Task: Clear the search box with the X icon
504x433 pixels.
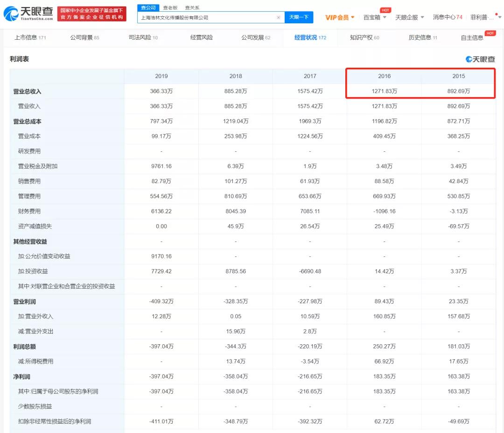Action: [278, 17]
